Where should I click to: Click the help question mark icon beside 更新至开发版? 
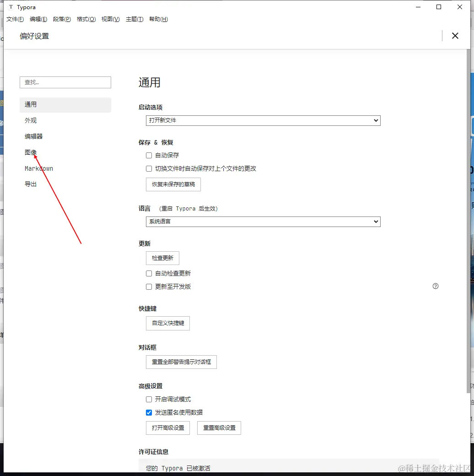pos(436,286)
